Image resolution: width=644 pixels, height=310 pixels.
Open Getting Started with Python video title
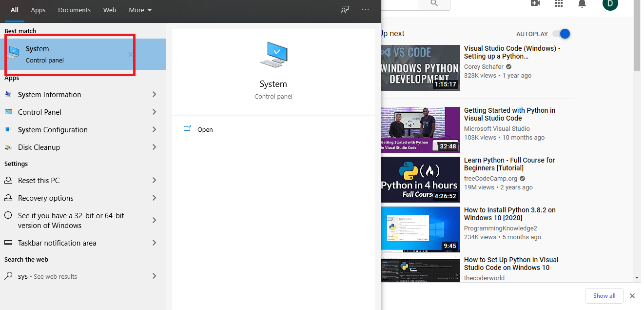509,114
